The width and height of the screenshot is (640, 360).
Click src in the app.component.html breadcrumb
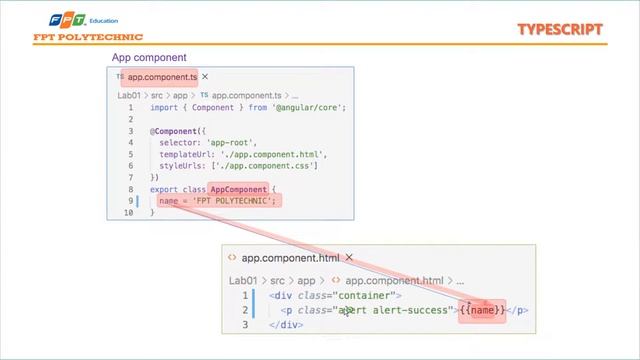pos(277,280)
